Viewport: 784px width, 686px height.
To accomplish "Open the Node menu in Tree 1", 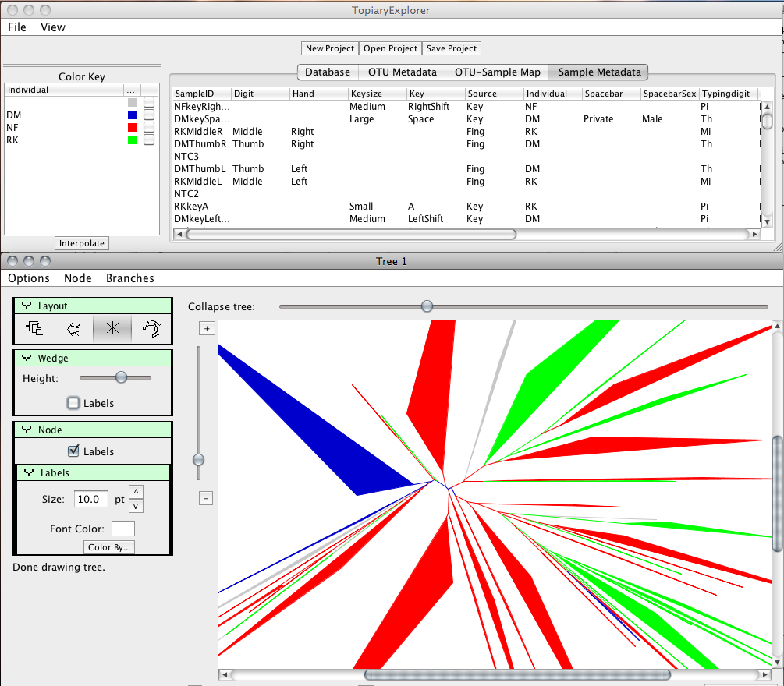I will coord(77,278).
